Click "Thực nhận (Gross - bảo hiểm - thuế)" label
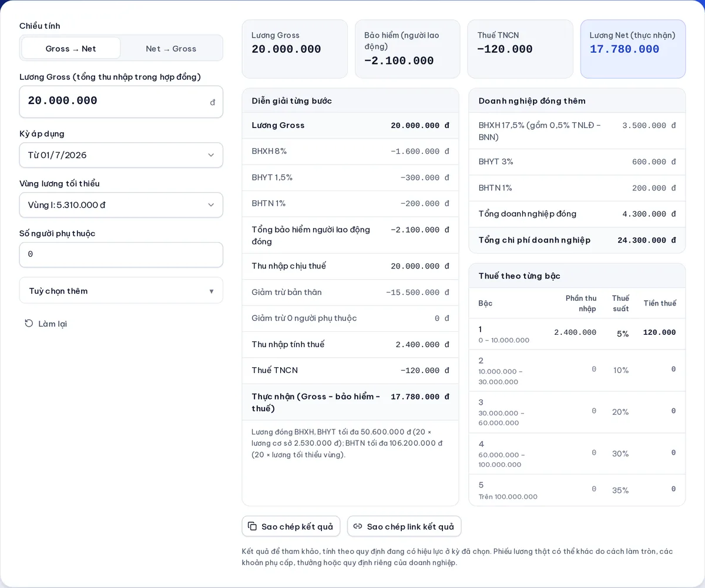Image resolution: width=705 pixels, height=588 pixels. coord(316,402)
